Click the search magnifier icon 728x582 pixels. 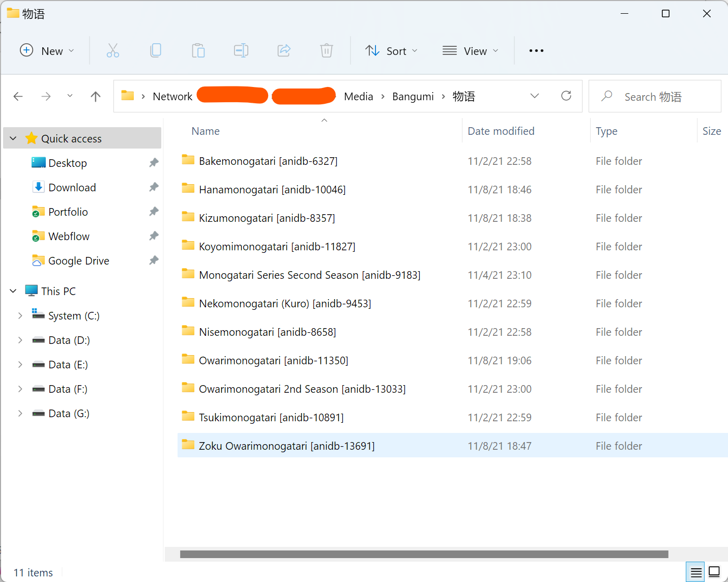click(x=607, y=96)
